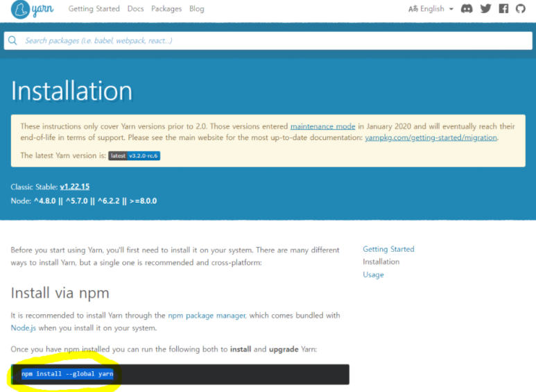Click the language translate icon

pyautogui.click(x=413, y=9)
